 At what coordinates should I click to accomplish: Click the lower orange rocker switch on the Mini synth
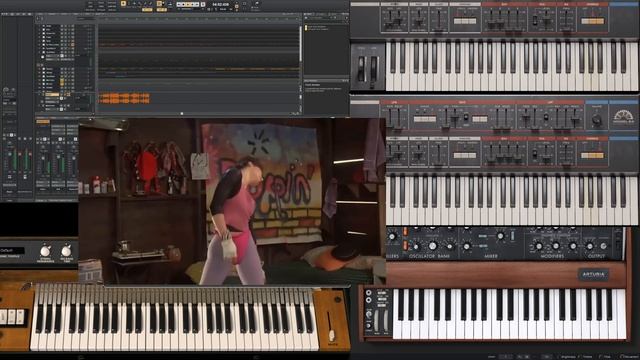coord(405,245)
